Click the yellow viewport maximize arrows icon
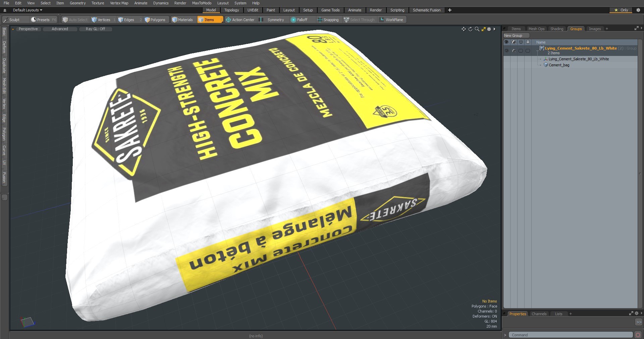 483,29
